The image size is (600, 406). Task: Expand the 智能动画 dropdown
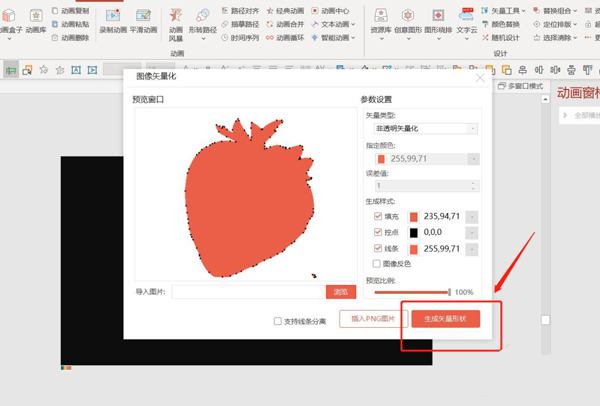click(353, 38)
